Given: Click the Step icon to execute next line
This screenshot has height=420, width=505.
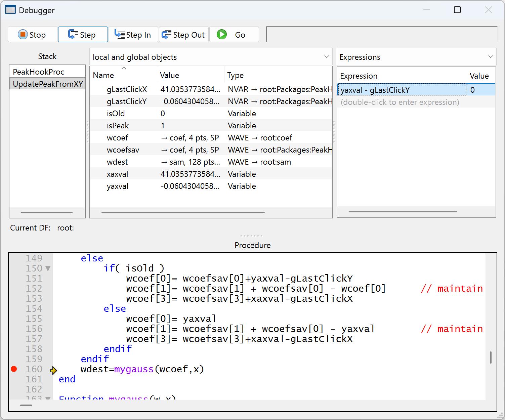Looking at the screenshot, I should [73, 34].
